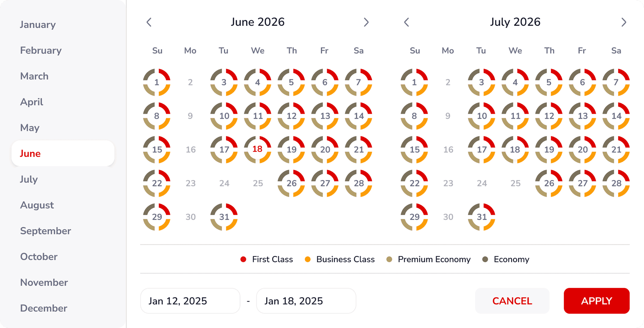Advance past July 2026 with the right chevron
644x328 pixels.
coord(624,22)
